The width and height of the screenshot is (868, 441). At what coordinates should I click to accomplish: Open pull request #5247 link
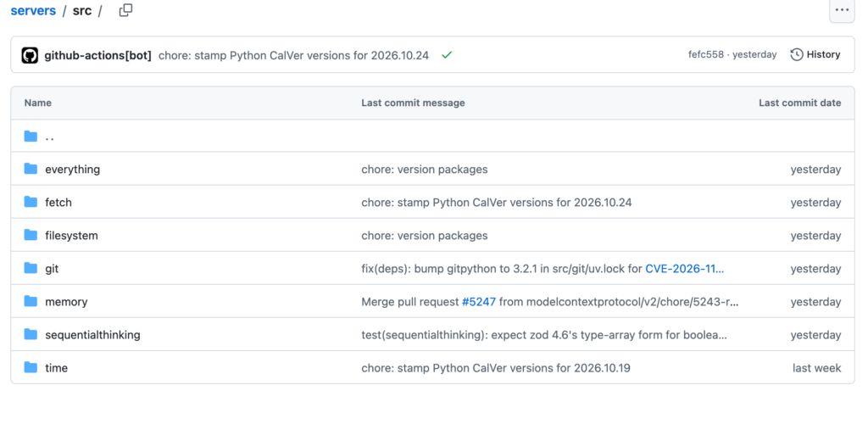479,302
